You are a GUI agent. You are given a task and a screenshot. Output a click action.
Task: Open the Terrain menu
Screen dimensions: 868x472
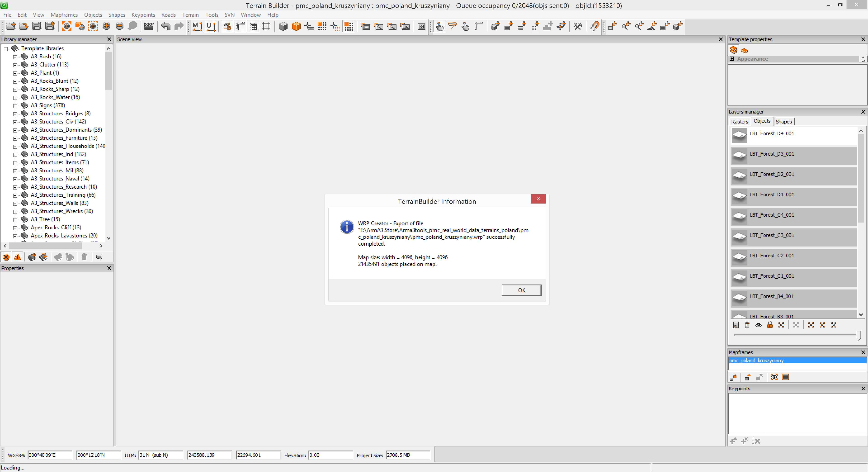(x=190, y=15)
